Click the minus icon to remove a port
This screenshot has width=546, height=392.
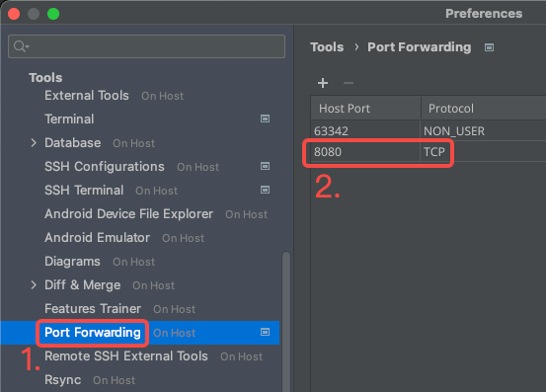point(349,83)
